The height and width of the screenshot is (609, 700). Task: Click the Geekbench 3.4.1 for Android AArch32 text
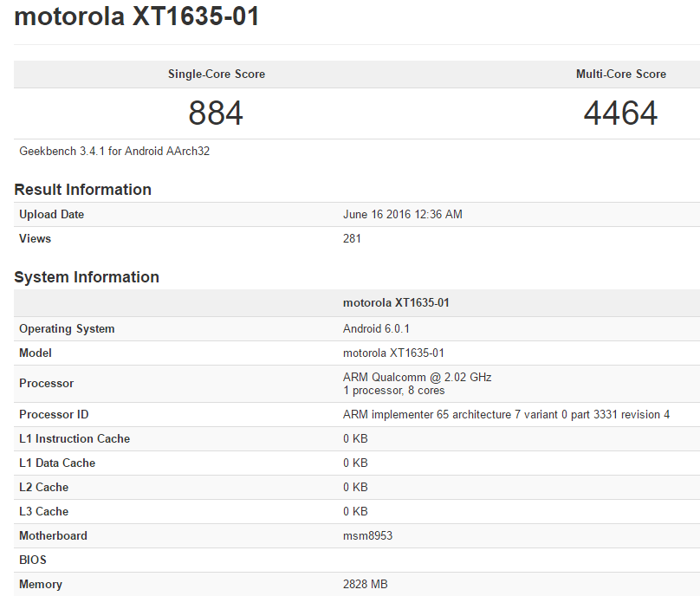pos(114,151)
